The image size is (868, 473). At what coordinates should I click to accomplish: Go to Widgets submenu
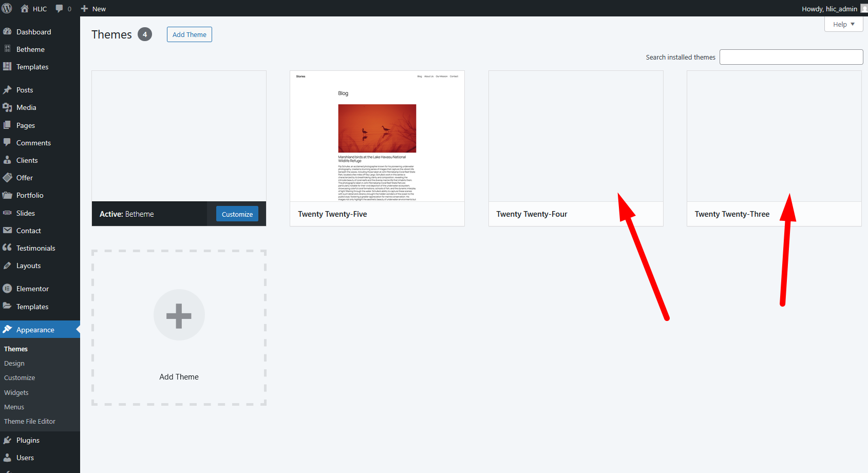pyautogui.click(x=16, y=392)
